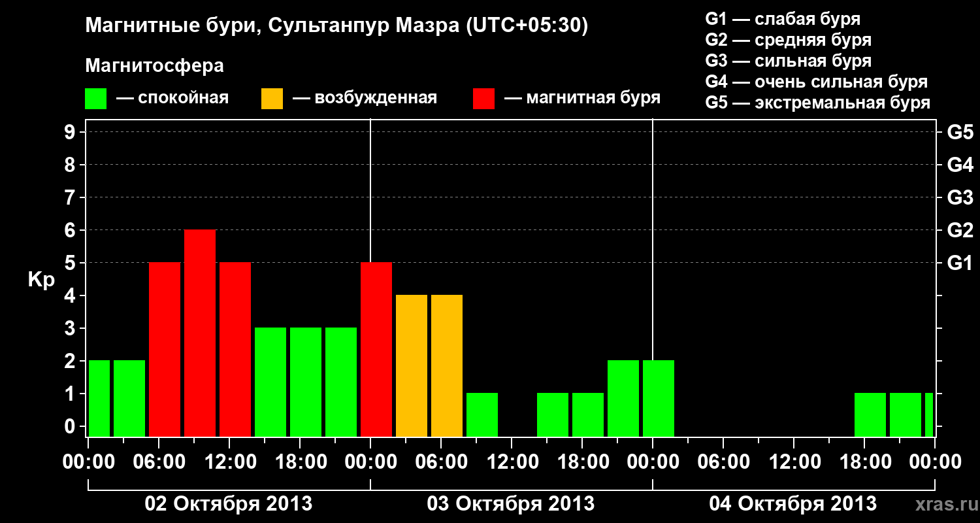This screenshot has height=523, width=980.
Task: Click the '— возбужденная' legend label
Action: coord(365,99)
